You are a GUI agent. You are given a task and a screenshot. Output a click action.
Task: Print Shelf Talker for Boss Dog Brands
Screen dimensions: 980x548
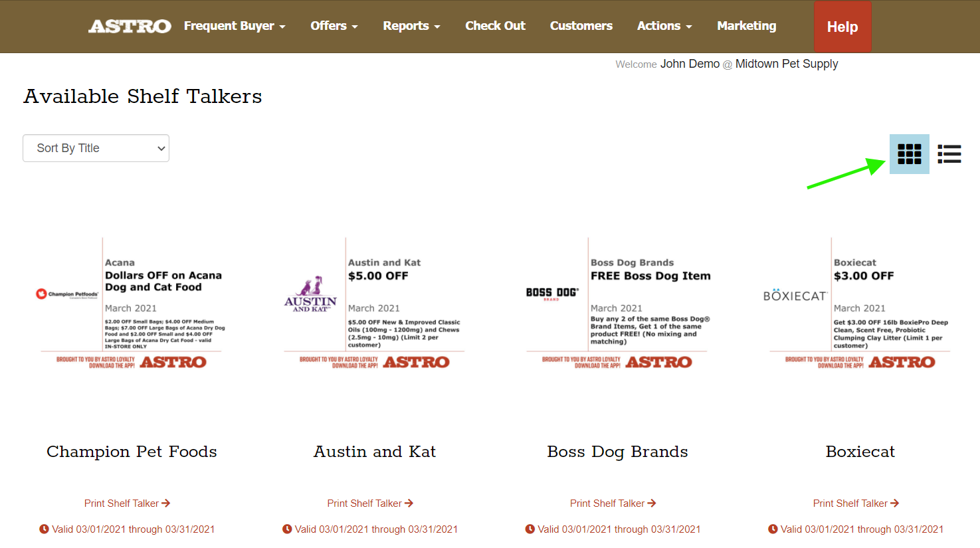click(613, 503)
